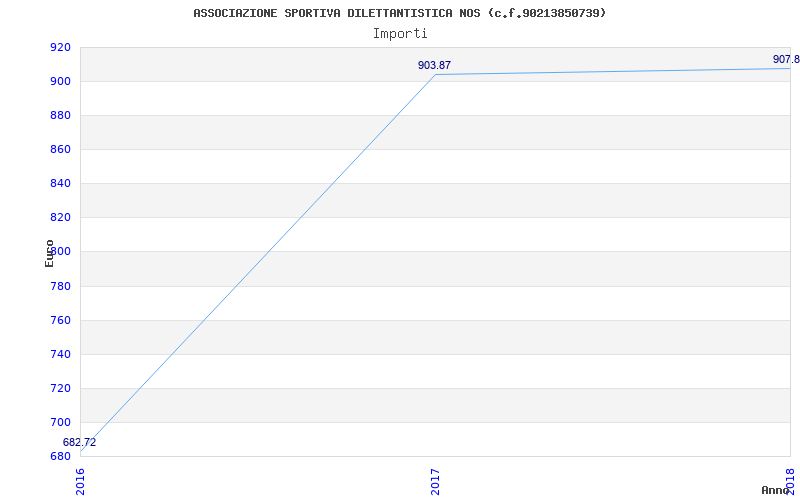Select the 907.8 data label

point(786,59)
